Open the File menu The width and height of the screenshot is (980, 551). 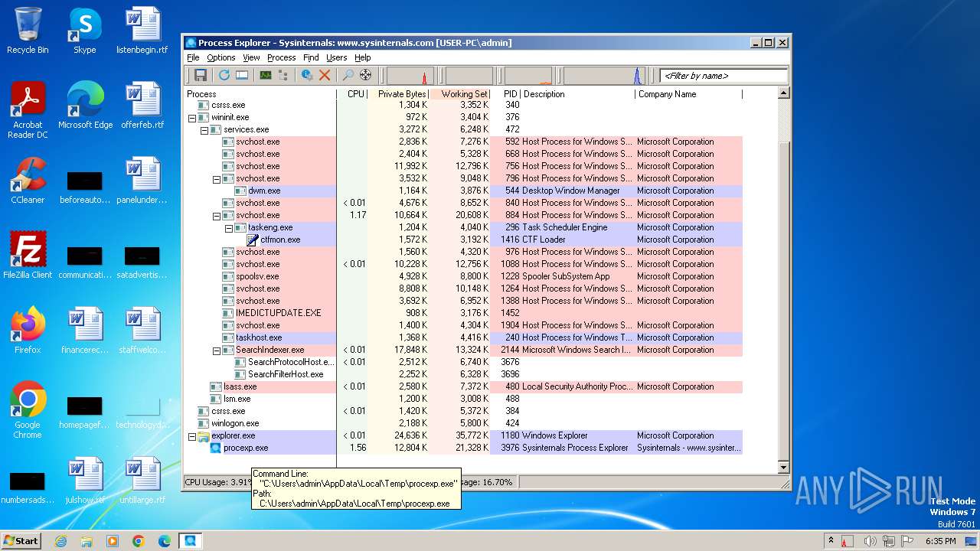tap(193, 57)
